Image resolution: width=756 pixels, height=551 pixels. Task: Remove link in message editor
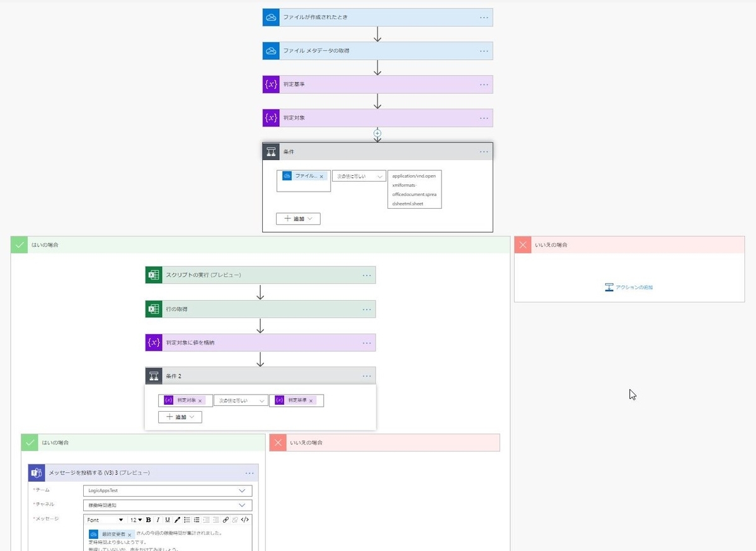click(235, 520)
